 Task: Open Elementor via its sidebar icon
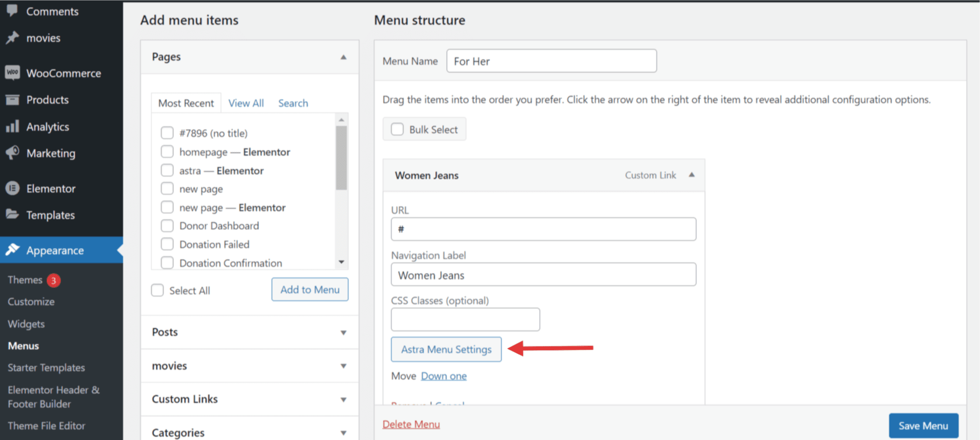click(x=12, y=188)
